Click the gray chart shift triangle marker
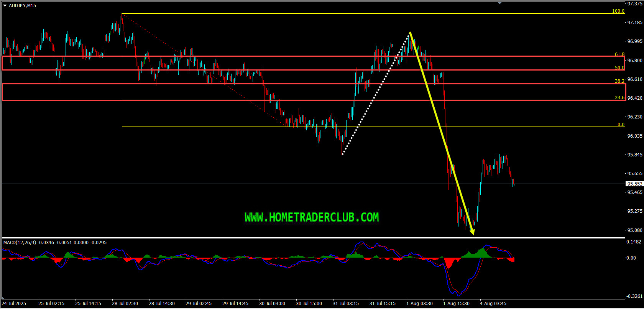Viewport: 644px width, 309px height. [x=499, y=3]
